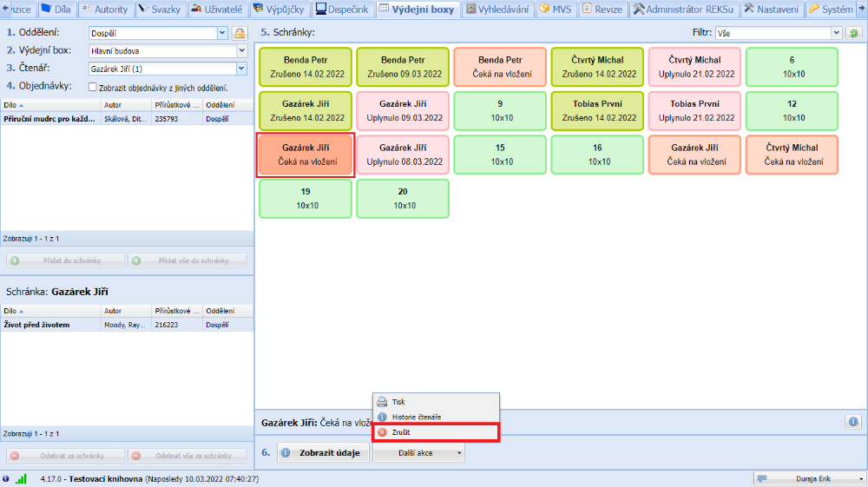This screenshot has width=868, height=487.
Task: Open the Duraja Erik user menu
Action: click(x=810, y=478)
